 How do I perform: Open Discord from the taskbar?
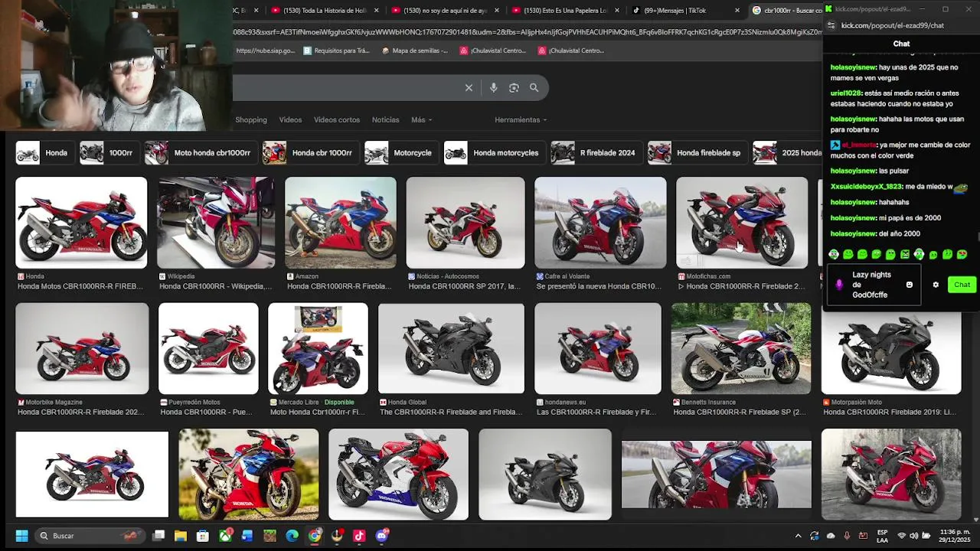(381, 536)
